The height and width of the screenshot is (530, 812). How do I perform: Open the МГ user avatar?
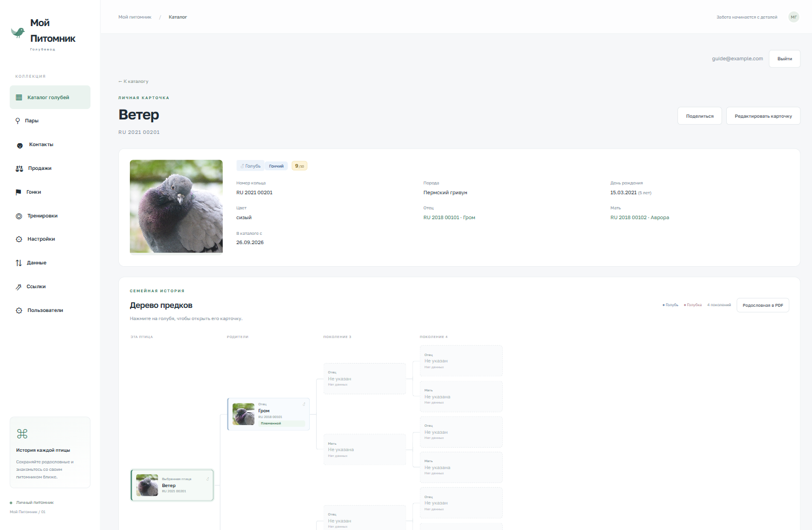coord(794,17)
